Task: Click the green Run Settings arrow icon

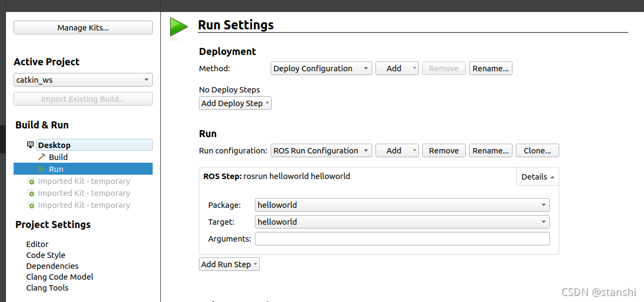Action: [x=178, y=27]
